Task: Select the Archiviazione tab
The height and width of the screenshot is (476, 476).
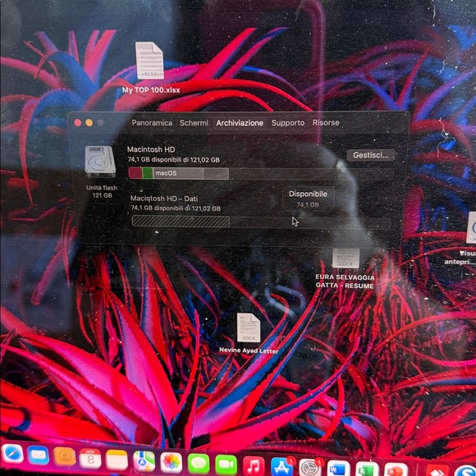Action: (x=240, y=123)
